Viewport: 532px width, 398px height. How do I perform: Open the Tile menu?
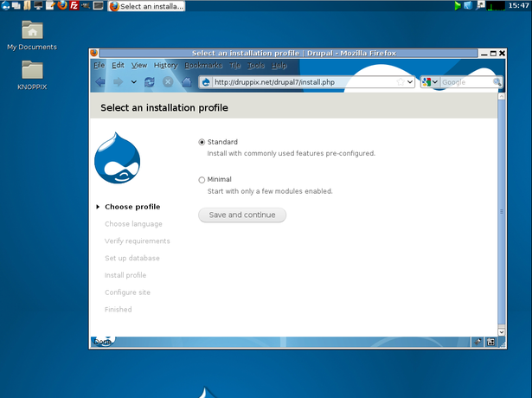[234, 65]
